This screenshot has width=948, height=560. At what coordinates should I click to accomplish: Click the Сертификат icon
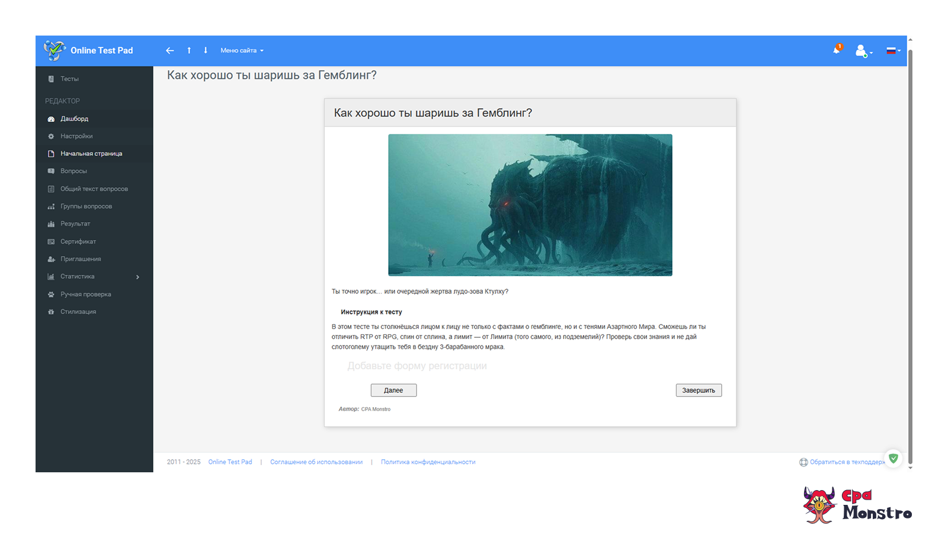click(51, 242)
